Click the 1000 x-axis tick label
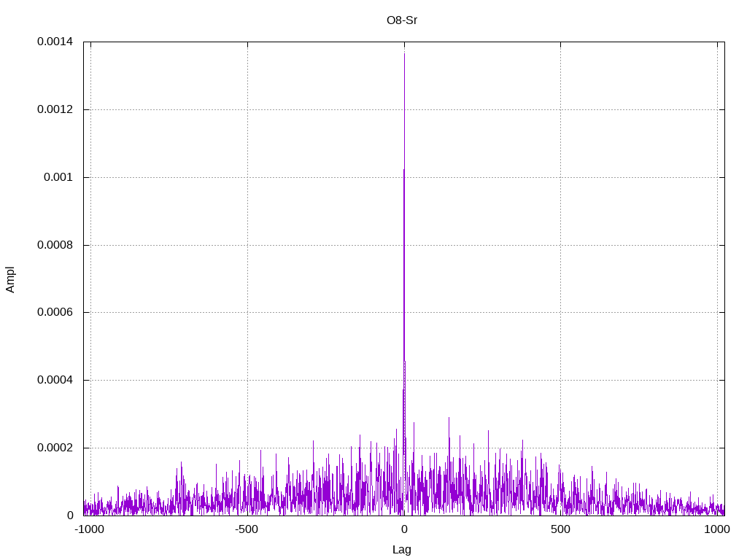747x560 pixels. pos(717,529)
